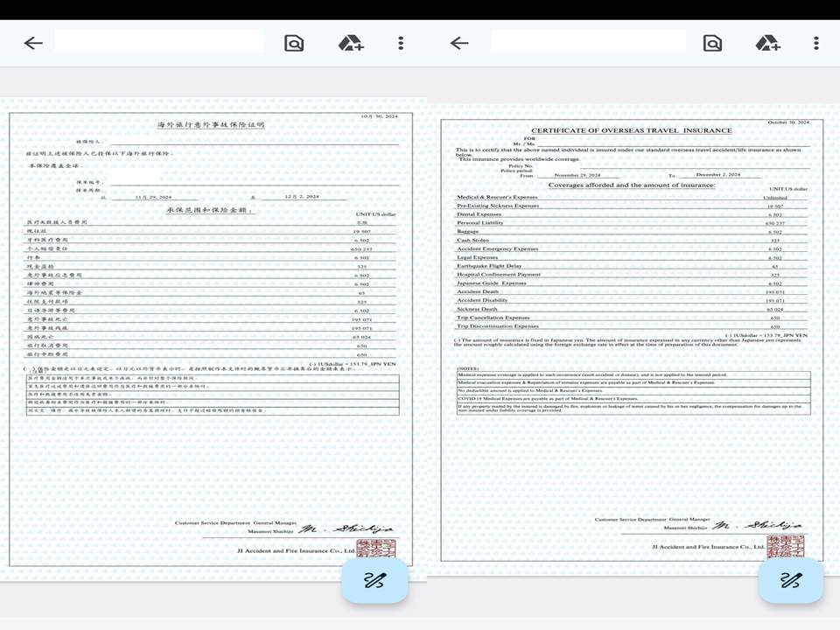Click the '(NOTES)' label in the English certificate

click(467, 368)
